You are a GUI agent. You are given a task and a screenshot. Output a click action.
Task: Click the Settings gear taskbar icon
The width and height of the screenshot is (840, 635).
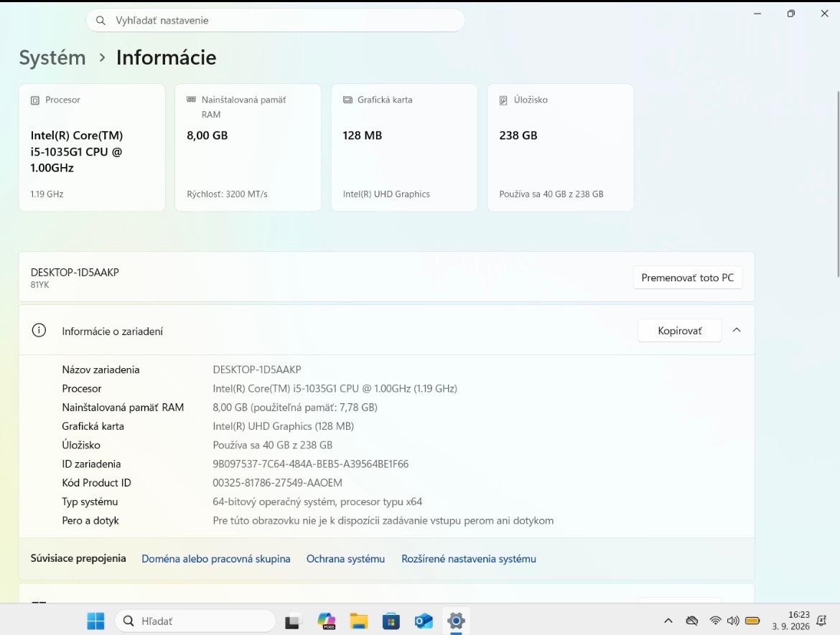456,621
